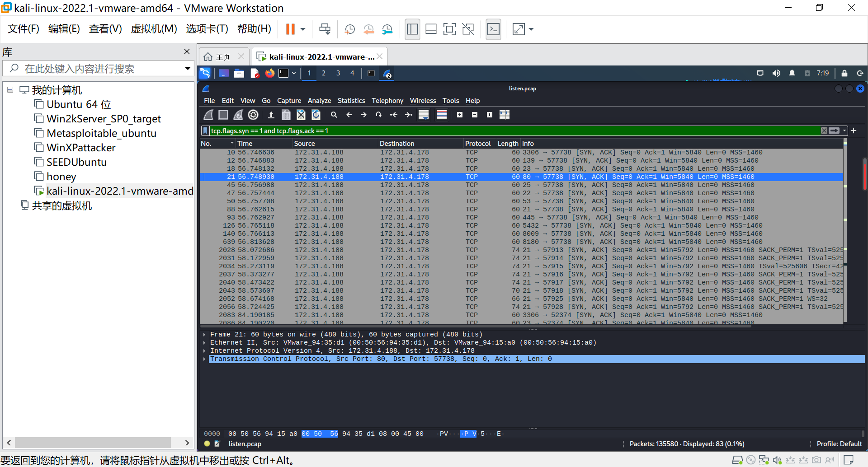Open the VMware snapshot manager

coord(387,29)
